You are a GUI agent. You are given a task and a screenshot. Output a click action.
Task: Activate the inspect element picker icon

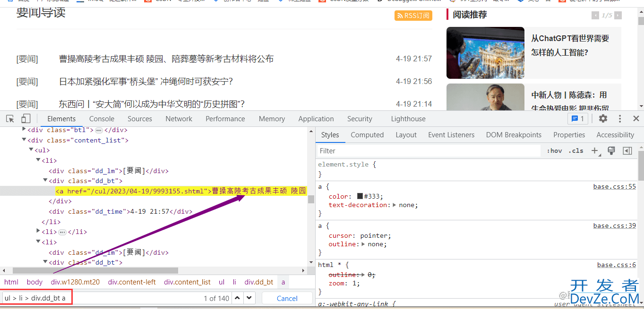tap(10, 119)
